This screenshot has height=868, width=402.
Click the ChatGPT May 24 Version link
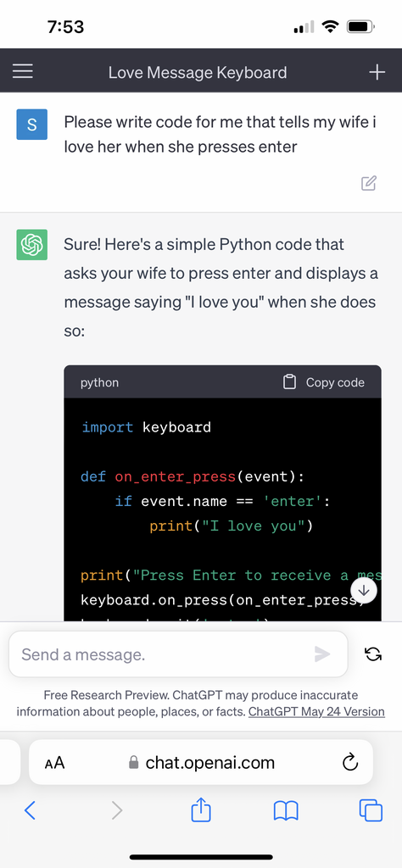tap(316, 711)
